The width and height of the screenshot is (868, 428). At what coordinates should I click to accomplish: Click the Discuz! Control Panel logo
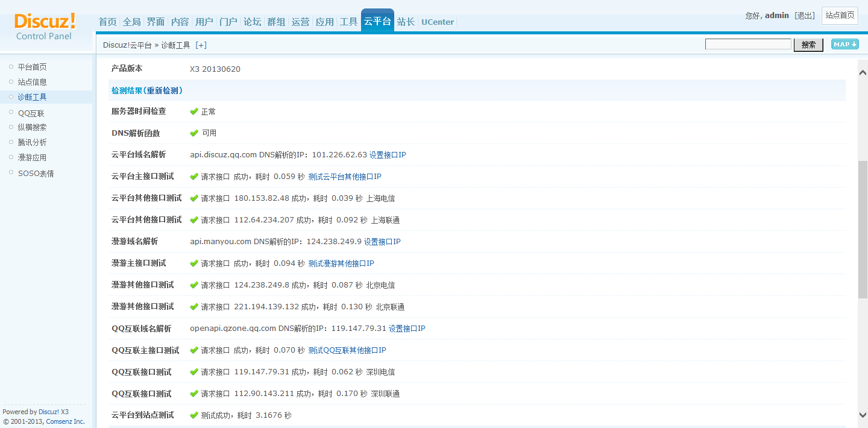pyautogui.click(x=45, y=27)
